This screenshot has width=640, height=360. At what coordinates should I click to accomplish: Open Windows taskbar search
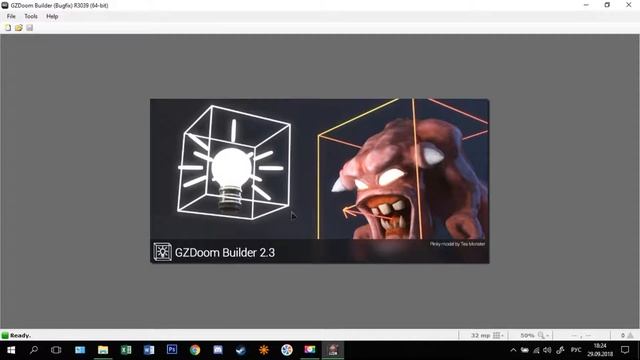(34, 350)
